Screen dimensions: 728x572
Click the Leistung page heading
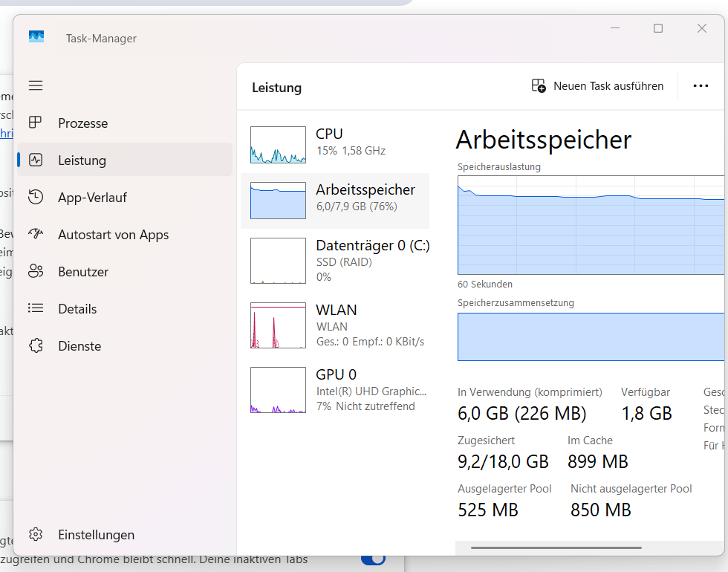[276, 88]
